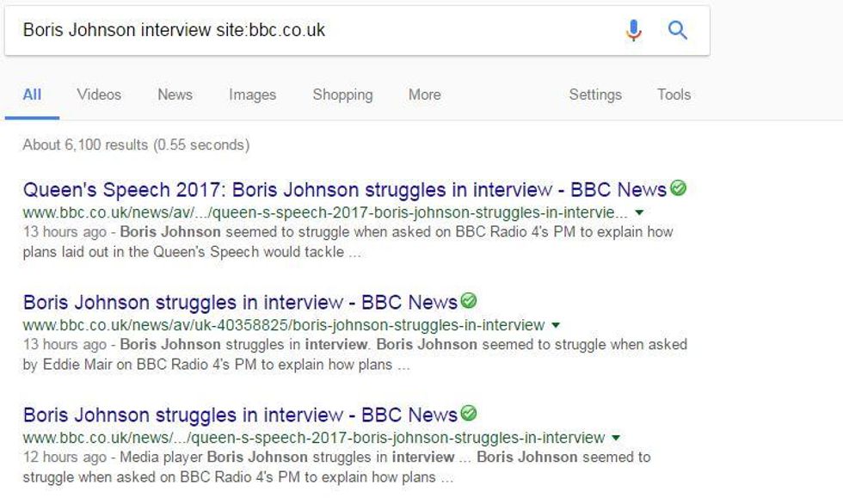This screenshot has width=843, height=504.
Task: Switch to the Videos tab
Action: point(99,95)
